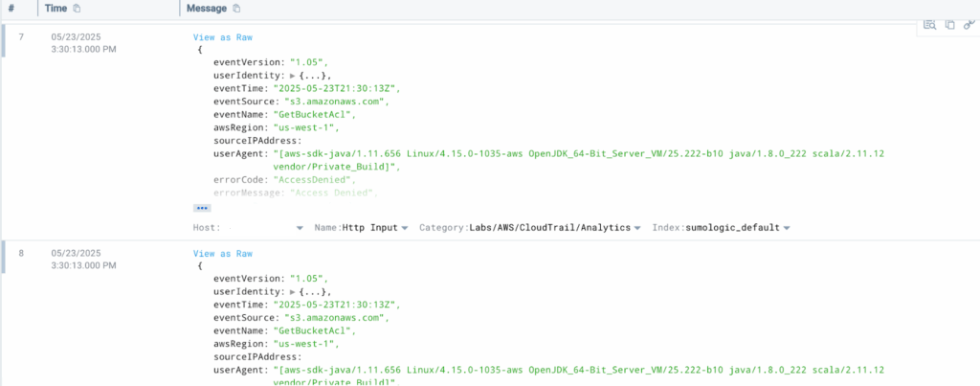
Task: Click eventSource "s3.amazonaws.com" in message 8
Action: point(336,318)
